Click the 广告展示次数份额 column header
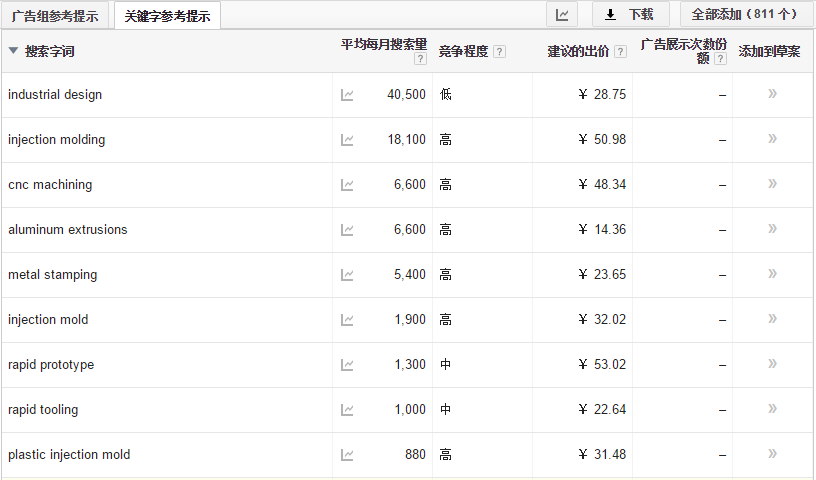 click(x=683, y=51)
